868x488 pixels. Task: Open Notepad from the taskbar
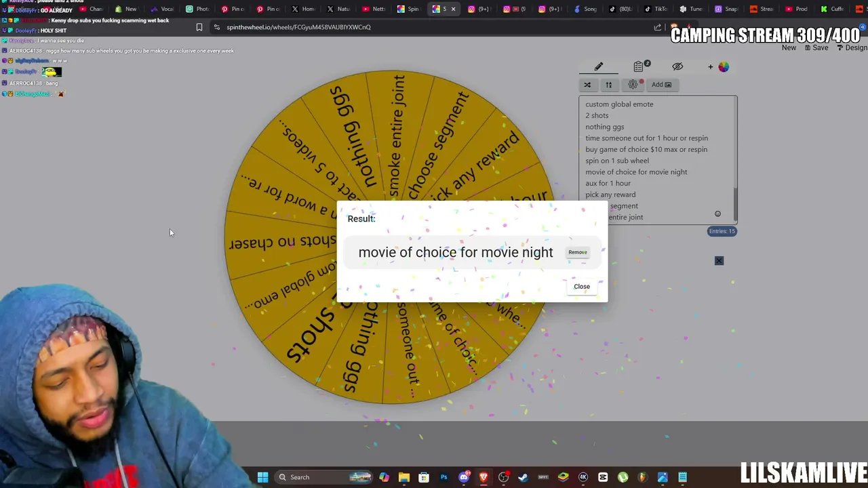682,477
